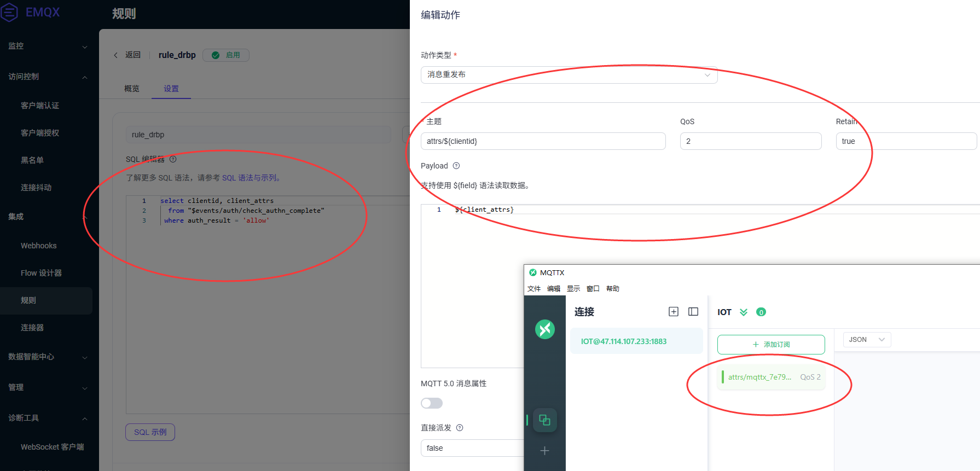The width and height of the screenshot is (980, 471).
Task: Click the SQL editor help icon
Action: 173,159
